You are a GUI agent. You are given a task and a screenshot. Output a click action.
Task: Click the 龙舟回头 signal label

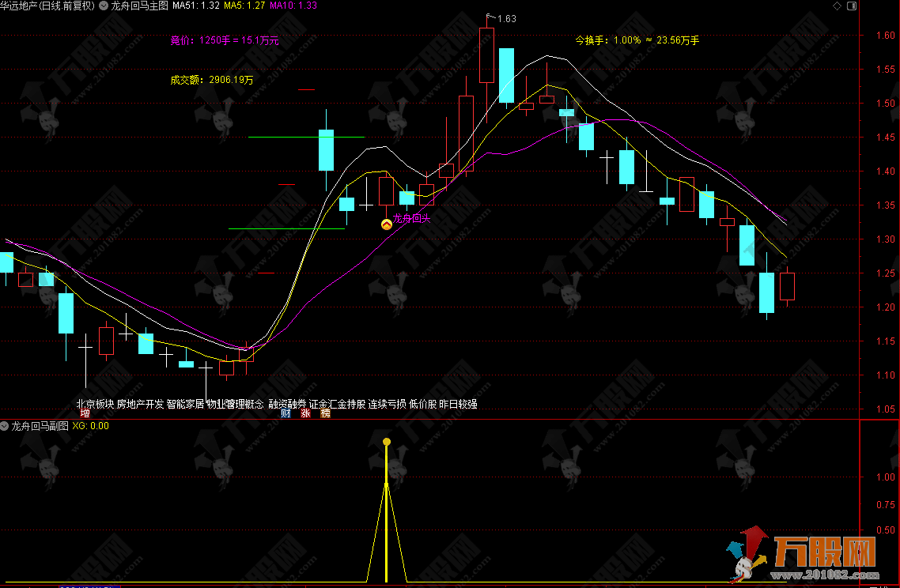tap(411, 219)
